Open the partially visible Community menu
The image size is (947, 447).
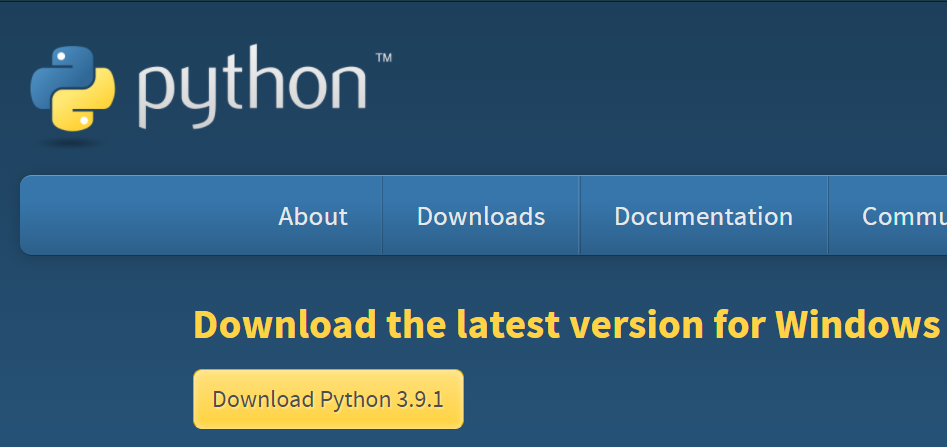coord(904,216)
